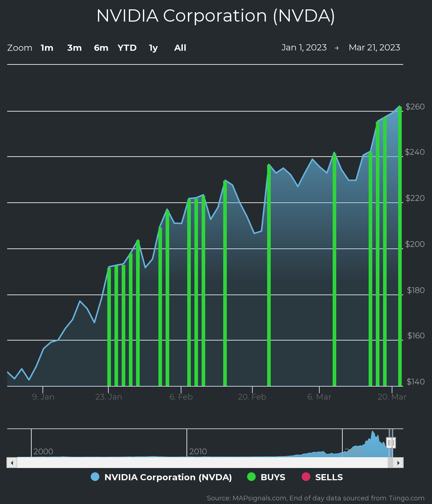The image size is (432, 504).
Task: Click the navigator scroll left arrow
Action: click(12, 463)
